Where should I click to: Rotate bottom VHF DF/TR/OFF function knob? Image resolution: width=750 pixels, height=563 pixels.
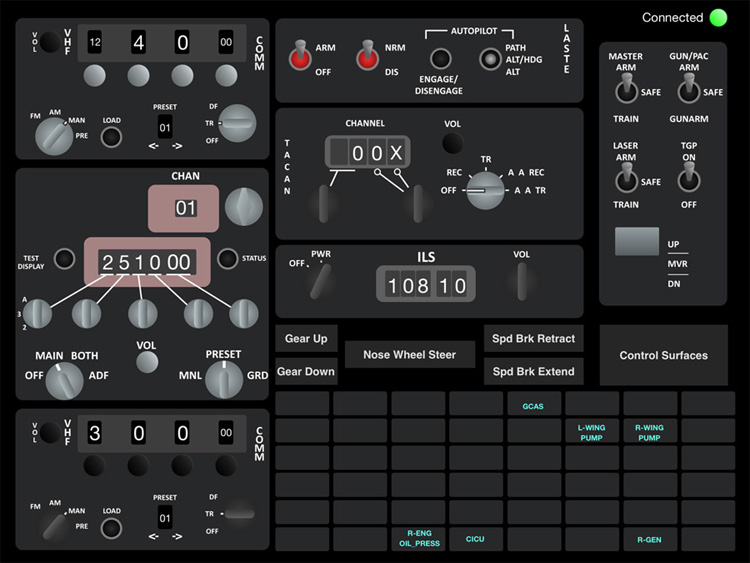[x=239, y=514]
